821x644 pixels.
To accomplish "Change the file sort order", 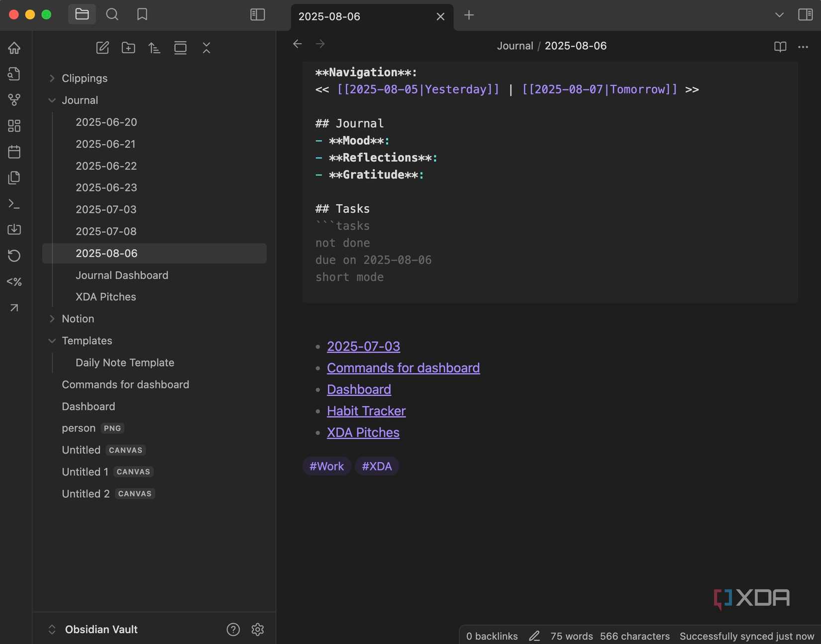I will [154, 48].
